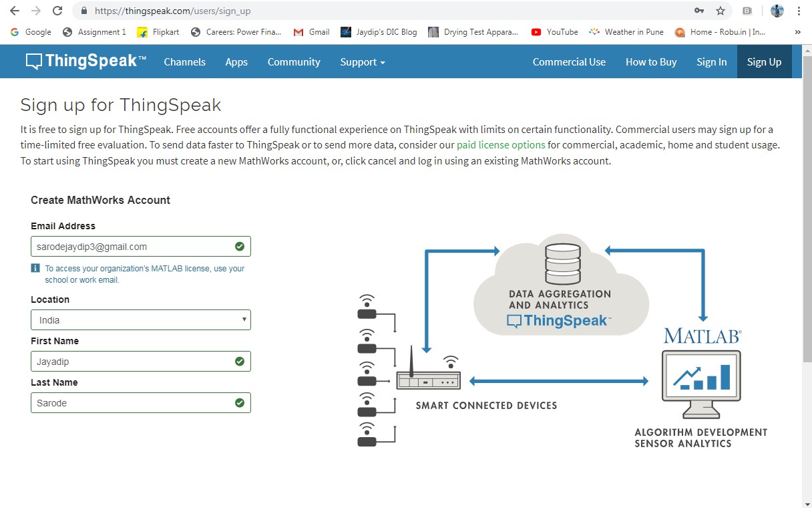Click the Email Address input field
Viewport: 812px width, 508px height.
141,247
